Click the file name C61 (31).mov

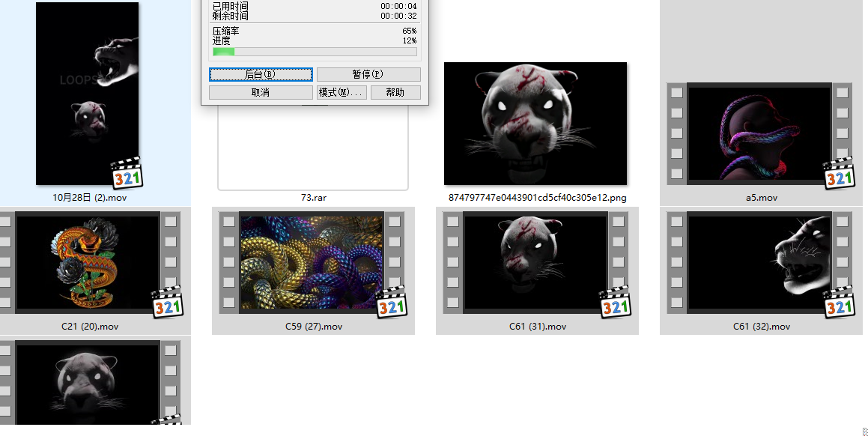click(x=538, y=327)
